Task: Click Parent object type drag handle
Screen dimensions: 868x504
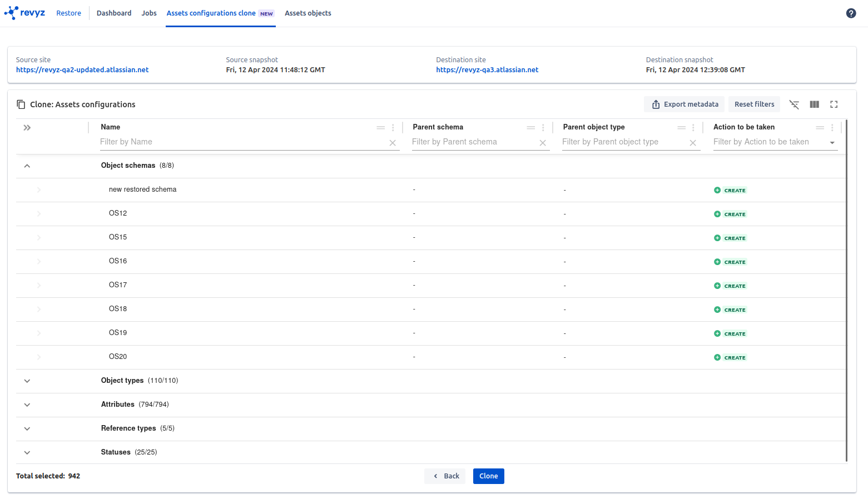Action: pyautogui.click(x=681, y=127)
